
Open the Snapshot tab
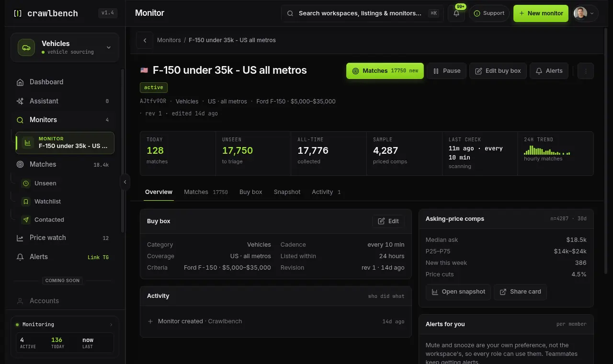click(287, 192)
